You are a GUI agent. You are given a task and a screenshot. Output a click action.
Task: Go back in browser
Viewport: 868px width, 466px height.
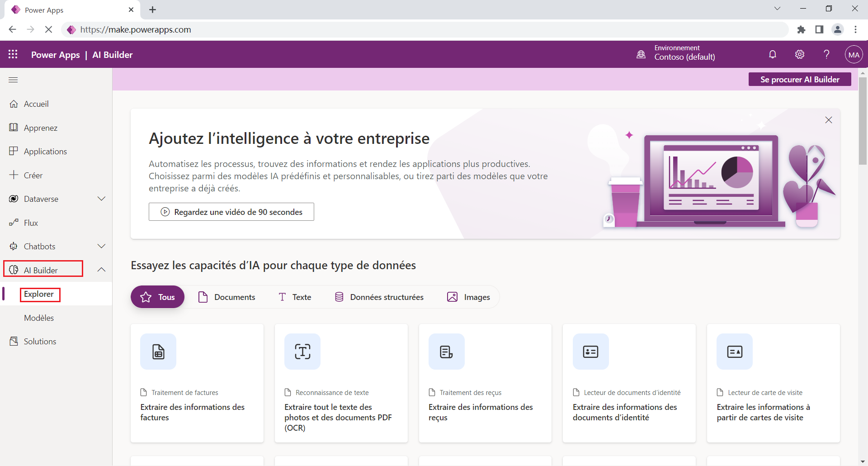pos(12,29)
